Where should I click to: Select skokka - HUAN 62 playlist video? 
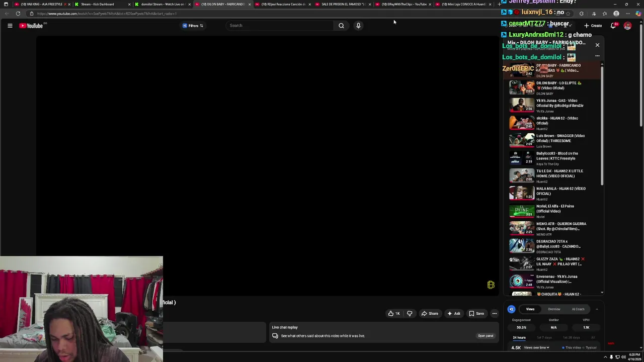click(552, 123)
